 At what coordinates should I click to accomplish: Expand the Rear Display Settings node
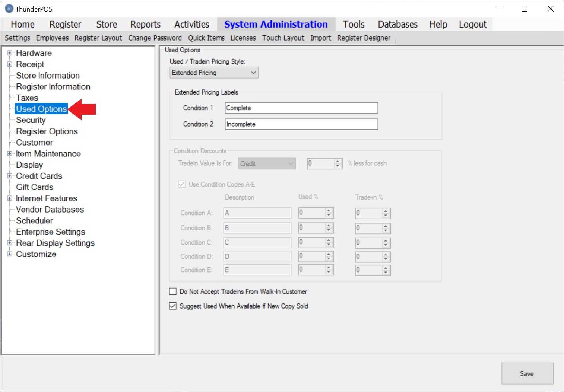[x=10, y=243]
